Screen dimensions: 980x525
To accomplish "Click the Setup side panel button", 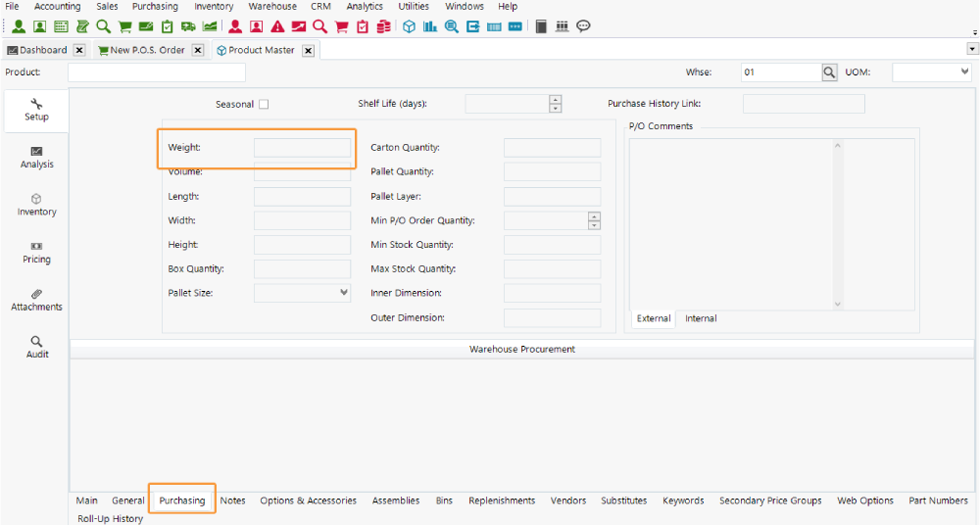I will [36, 111].
